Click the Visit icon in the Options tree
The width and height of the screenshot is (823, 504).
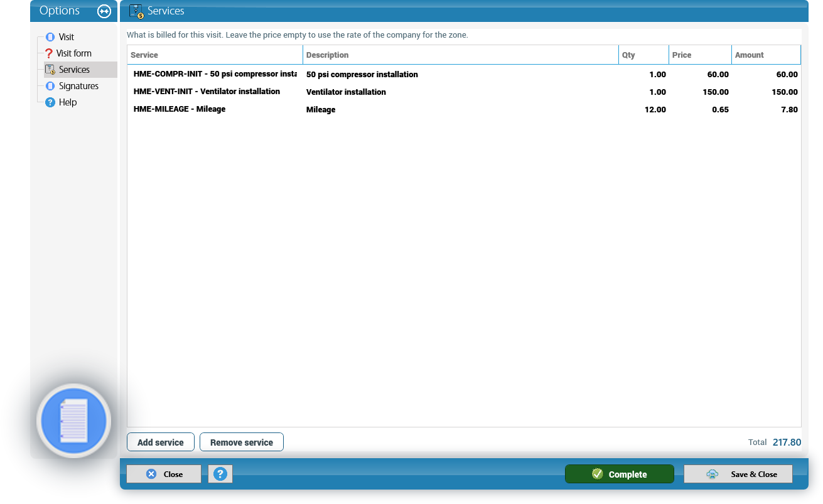(50, 37)
